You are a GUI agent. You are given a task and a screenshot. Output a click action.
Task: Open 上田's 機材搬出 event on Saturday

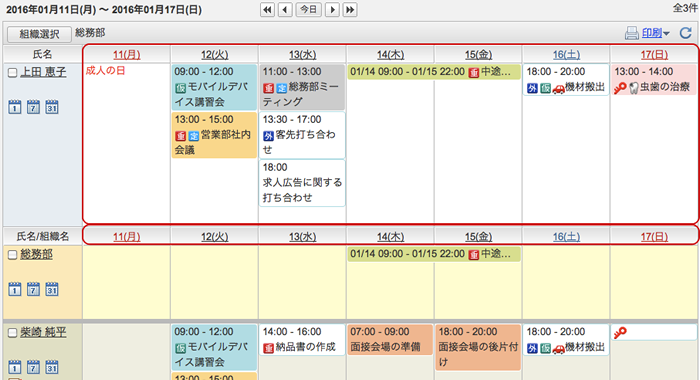click(x=566, y=79)
